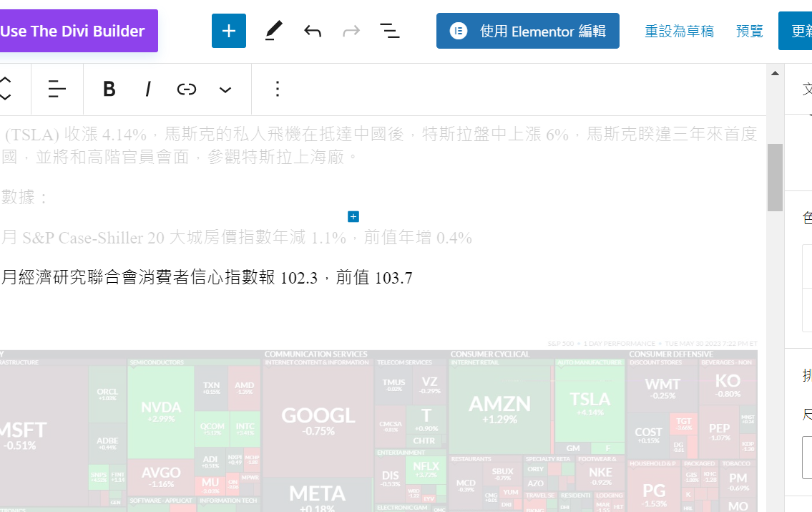Click the 使用 Elementor 編輯 button
812x512 pixels.
(x=528, y=31)
